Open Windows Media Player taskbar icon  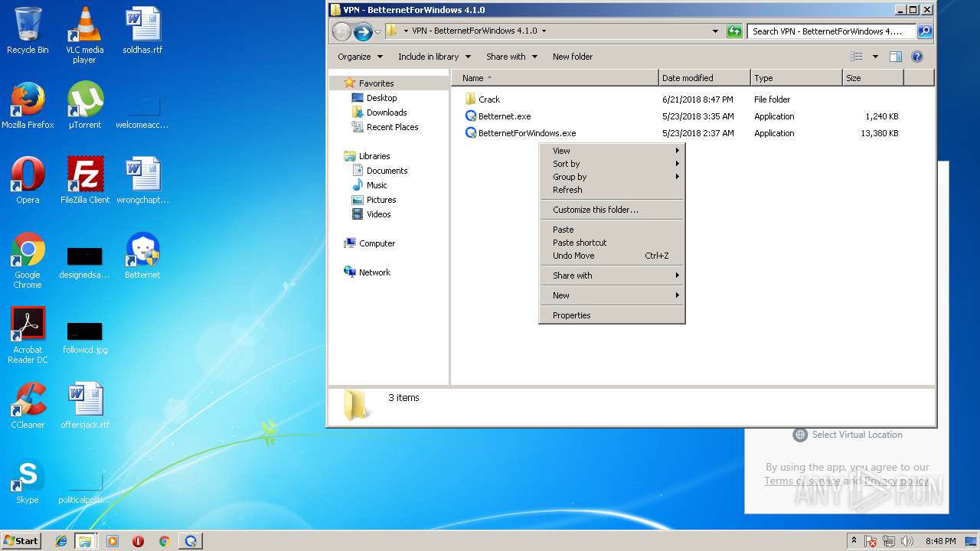[113, 541]
